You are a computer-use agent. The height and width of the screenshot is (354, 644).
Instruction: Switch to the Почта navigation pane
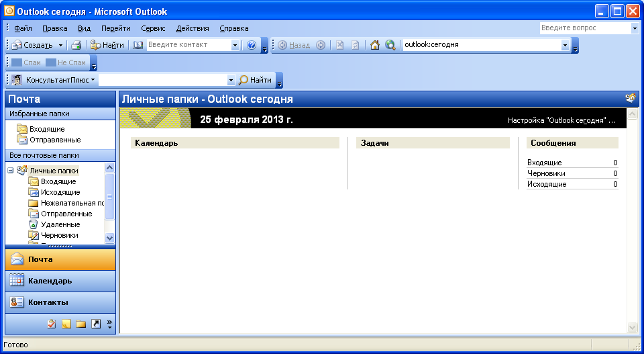[60, 259]
